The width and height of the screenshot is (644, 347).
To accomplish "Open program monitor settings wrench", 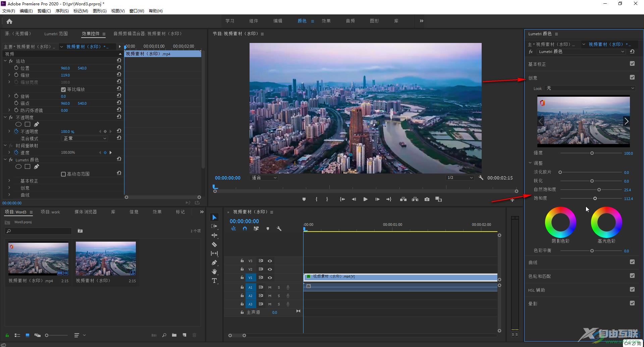I will (481, 178).
